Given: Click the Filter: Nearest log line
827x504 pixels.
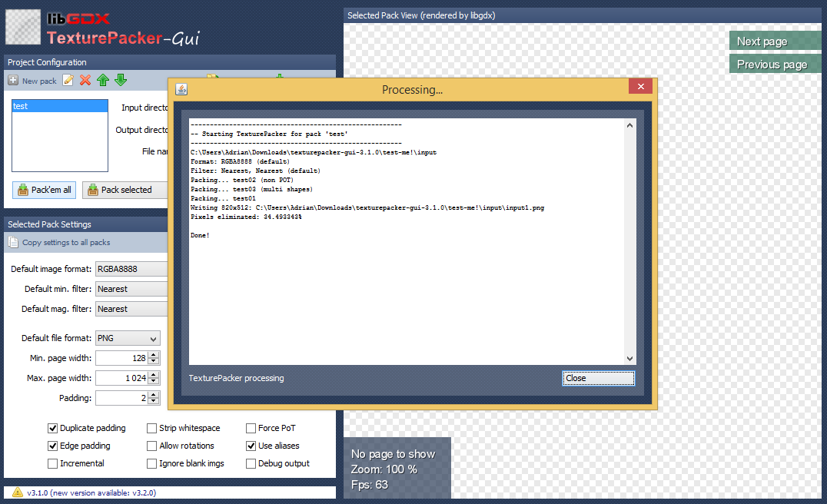Looking at the screenshot, I should [x=255, y=171].
